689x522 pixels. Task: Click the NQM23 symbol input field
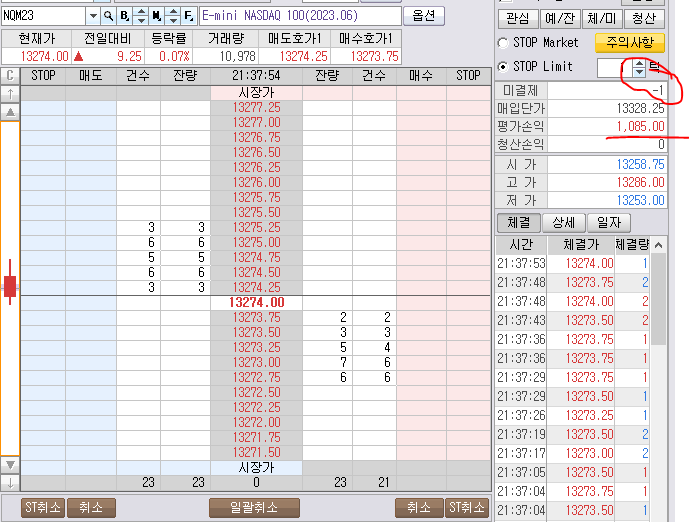point(44,16)
